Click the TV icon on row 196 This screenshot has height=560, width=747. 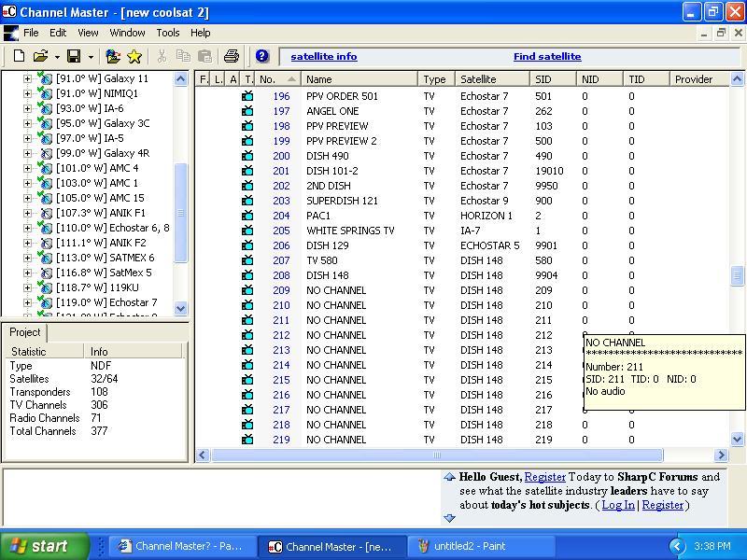click(x=247, y=96)
